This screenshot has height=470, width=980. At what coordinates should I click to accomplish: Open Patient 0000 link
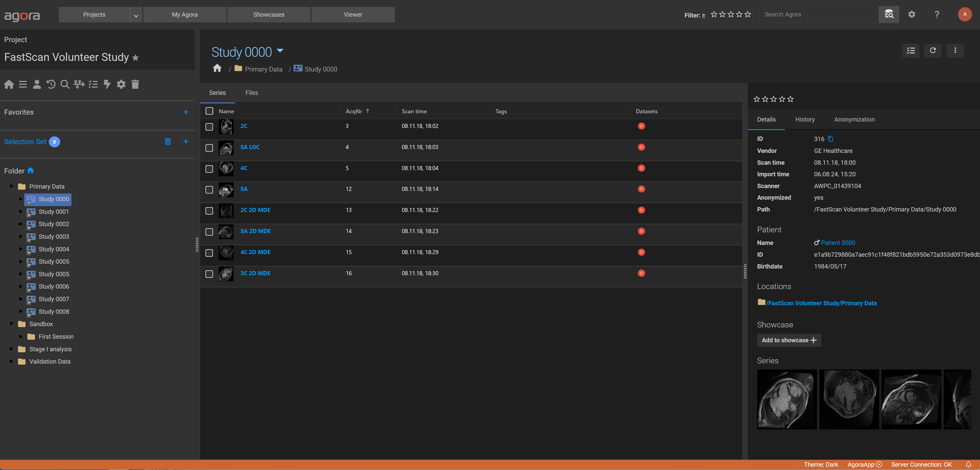(838, 243)
